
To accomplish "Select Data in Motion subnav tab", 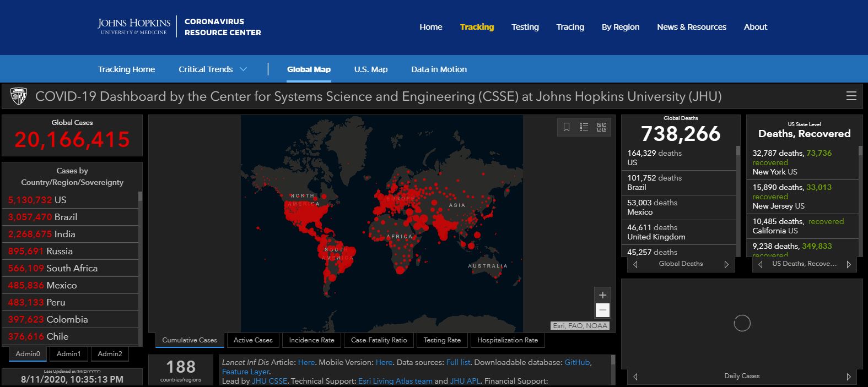I will click(439, 69).
